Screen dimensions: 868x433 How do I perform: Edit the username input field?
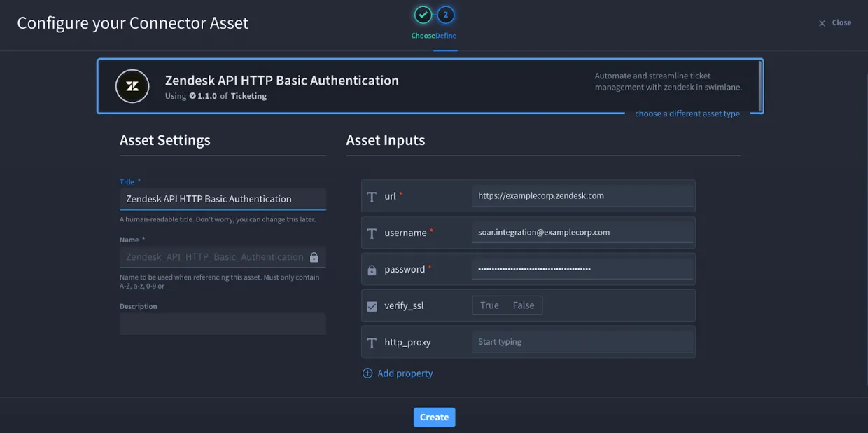[x=582, y=233]
